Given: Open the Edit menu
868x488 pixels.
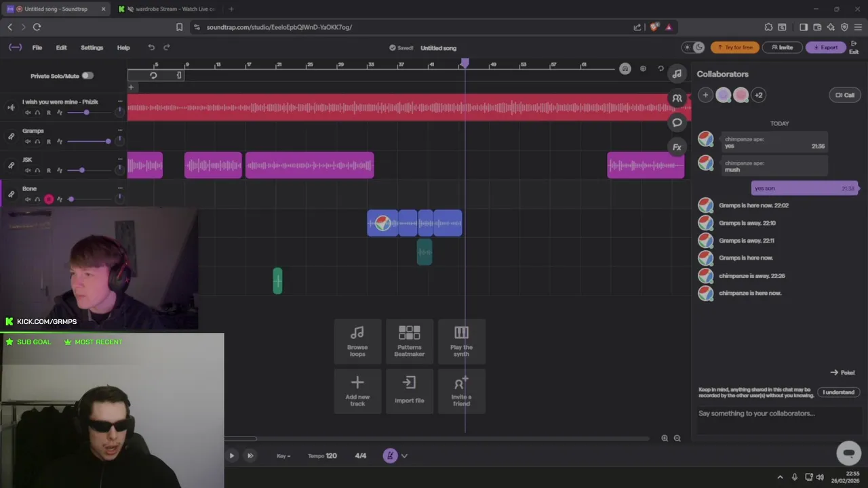Looking at the screenshot, I should pos(61,47).
